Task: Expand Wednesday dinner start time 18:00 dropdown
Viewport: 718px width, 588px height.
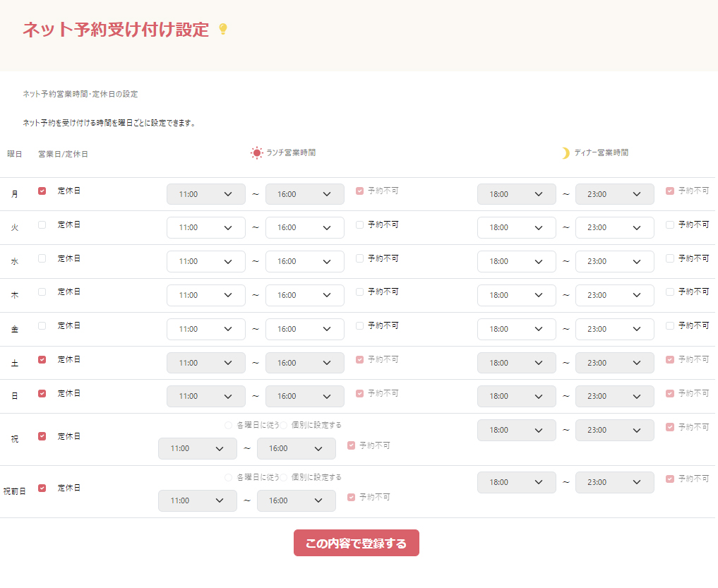Action: coord(516,261)
